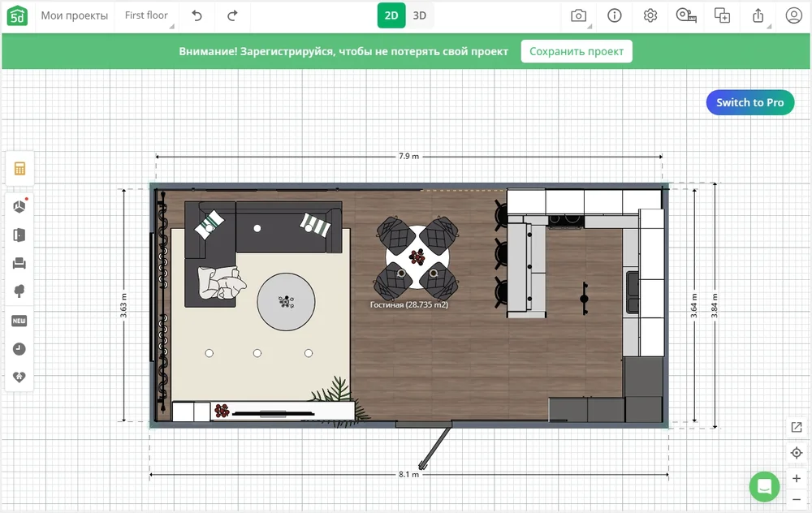Image resolution: width=812 pixels, height=513 pixels.
Task: Open the calculator icon in left sidebar
Action: click(x=19, y=169)
